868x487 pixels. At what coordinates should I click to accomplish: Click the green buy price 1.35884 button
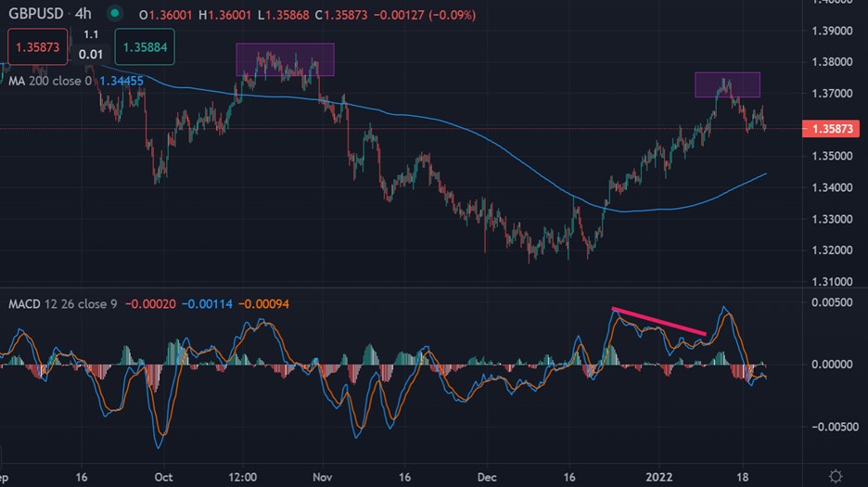pos(145,47)
